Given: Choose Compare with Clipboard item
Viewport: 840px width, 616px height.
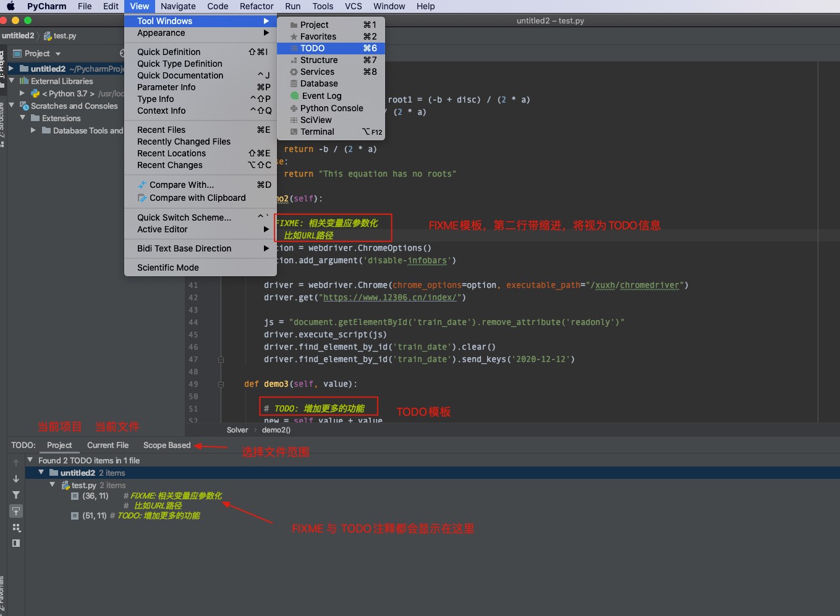Looking at the screenshot, I should tap(200, 198).
